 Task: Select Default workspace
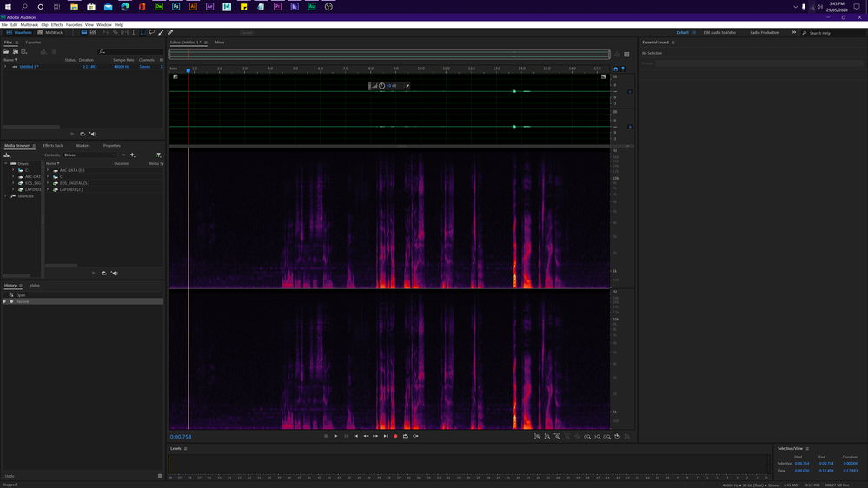683,33
